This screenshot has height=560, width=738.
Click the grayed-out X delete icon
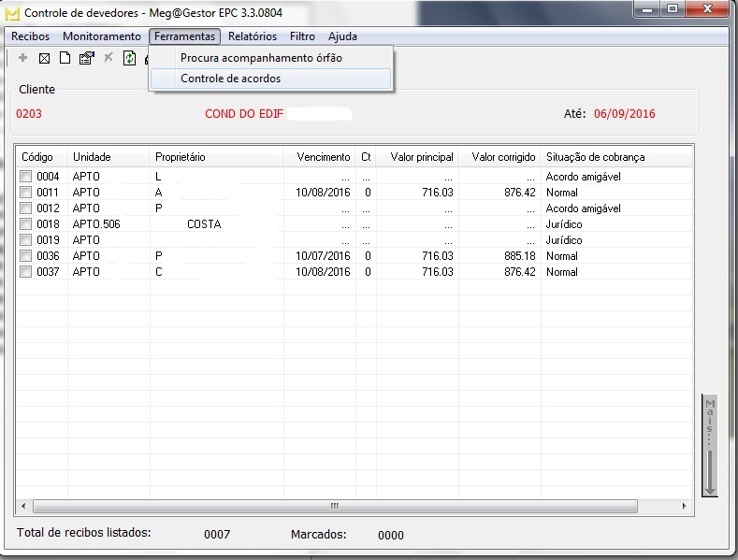coord(108,58)
